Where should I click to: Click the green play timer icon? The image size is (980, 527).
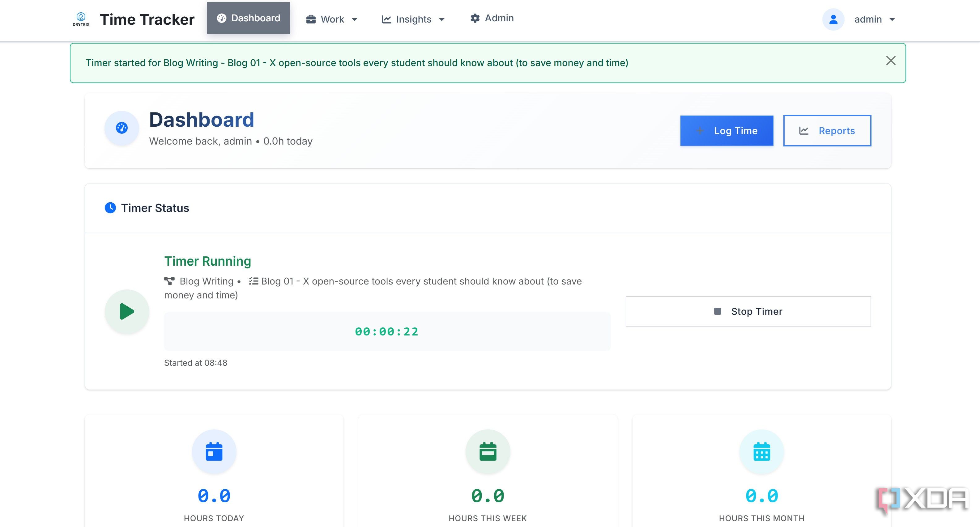click(x=127, y=311)
